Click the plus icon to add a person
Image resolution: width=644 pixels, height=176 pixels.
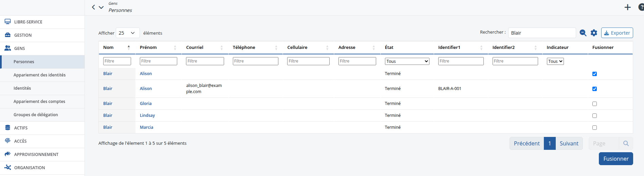(x=628, y=7)
